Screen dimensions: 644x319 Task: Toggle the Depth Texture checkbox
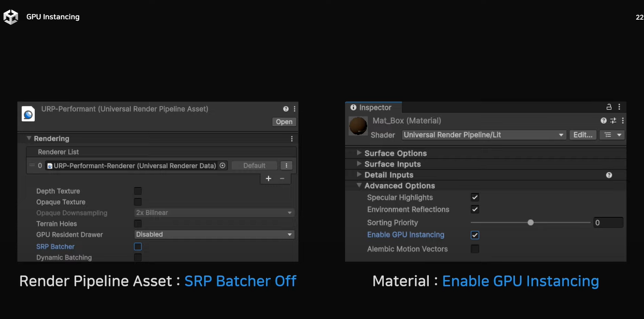click(x=138, y=191)
